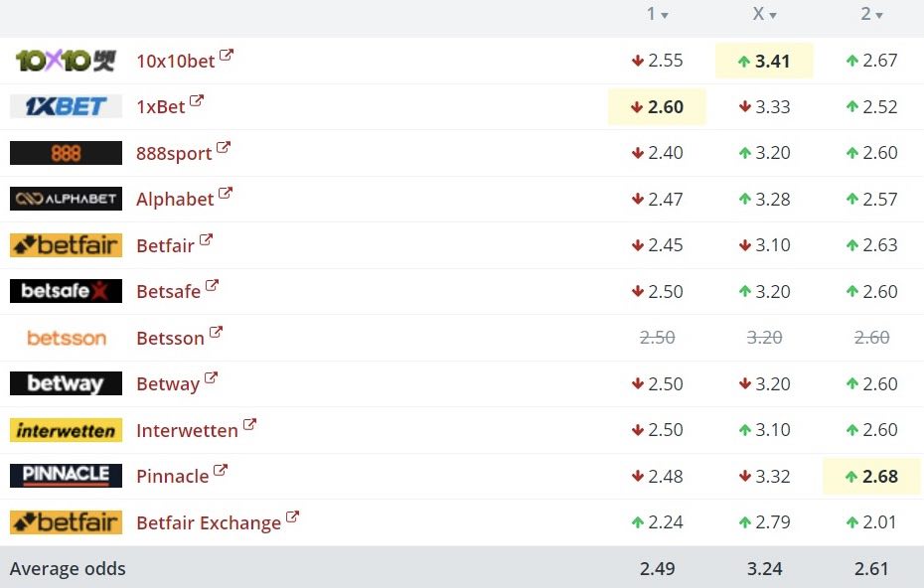Viewport: 924px width, 588px height.
Task: Click Betfair Exchange 2.24 home odds
Action: 657,522
